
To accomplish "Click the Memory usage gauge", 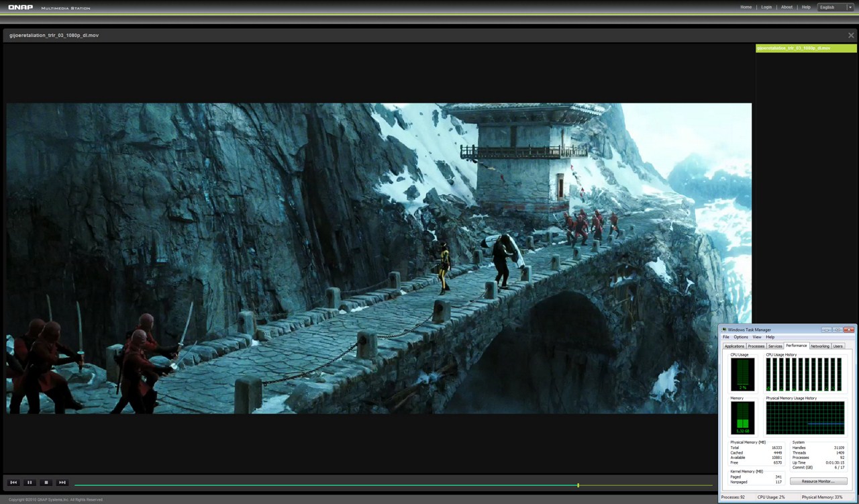I will pos(742,418).
